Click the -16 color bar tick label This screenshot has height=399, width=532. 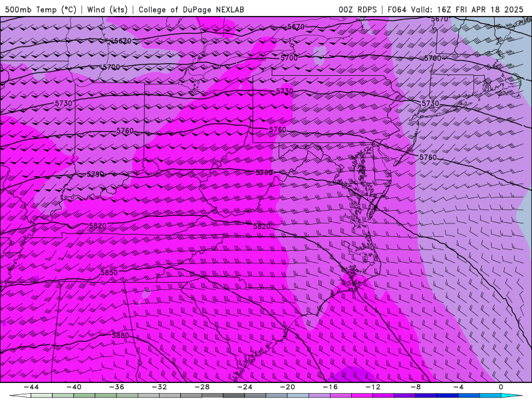pos(330,387)
